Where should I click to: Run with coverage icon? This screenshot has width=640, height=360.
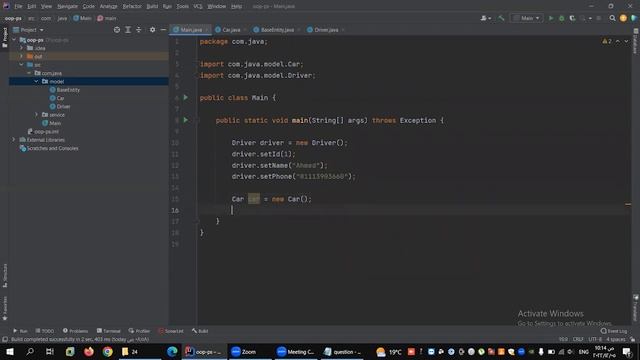tap(572, 18)
